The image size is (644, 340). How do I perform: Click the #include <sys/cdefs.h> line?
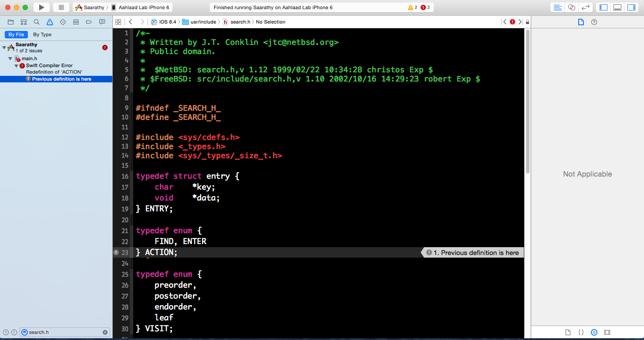[188, 137]
